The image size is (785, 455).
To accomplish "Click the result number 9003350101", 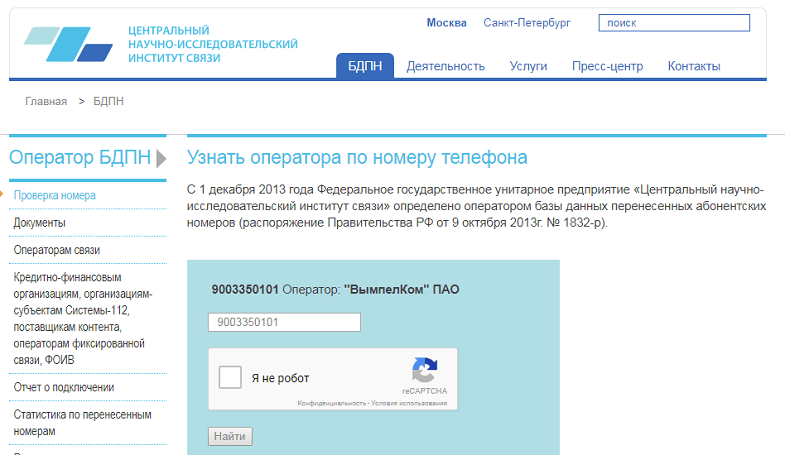I will coord(245,289).
